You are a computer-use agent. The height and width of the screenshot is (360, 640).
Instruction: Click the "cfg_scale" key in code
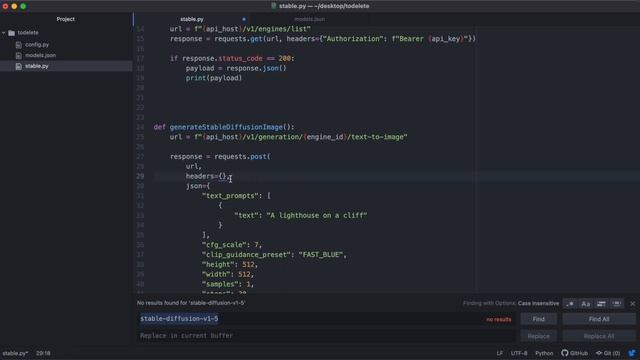point(224,244)
